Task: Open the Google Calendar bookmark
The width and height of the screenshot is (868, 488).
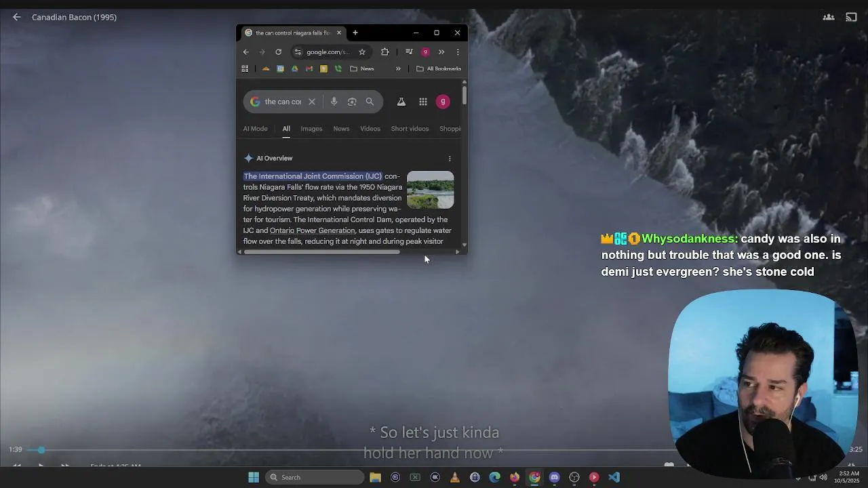Action: 280,68
